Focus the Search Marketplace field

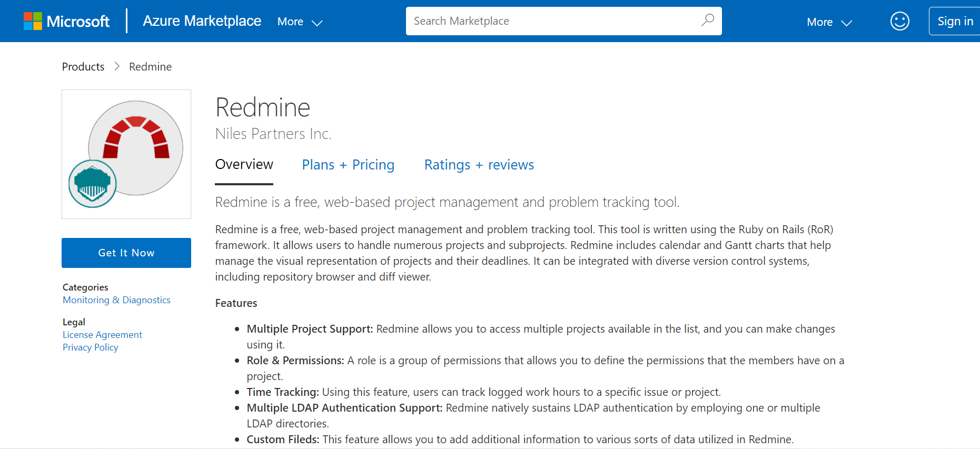point(563,21)
